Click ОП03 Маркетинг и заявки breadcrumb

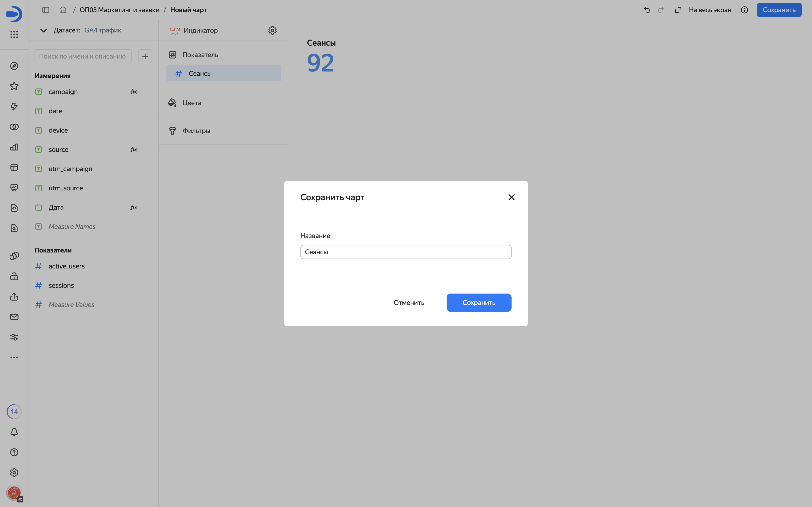pos(120,10)
